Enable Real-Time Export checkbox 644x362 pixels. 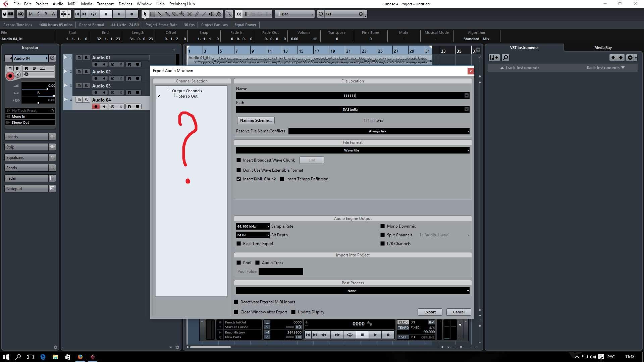(239, 244)
